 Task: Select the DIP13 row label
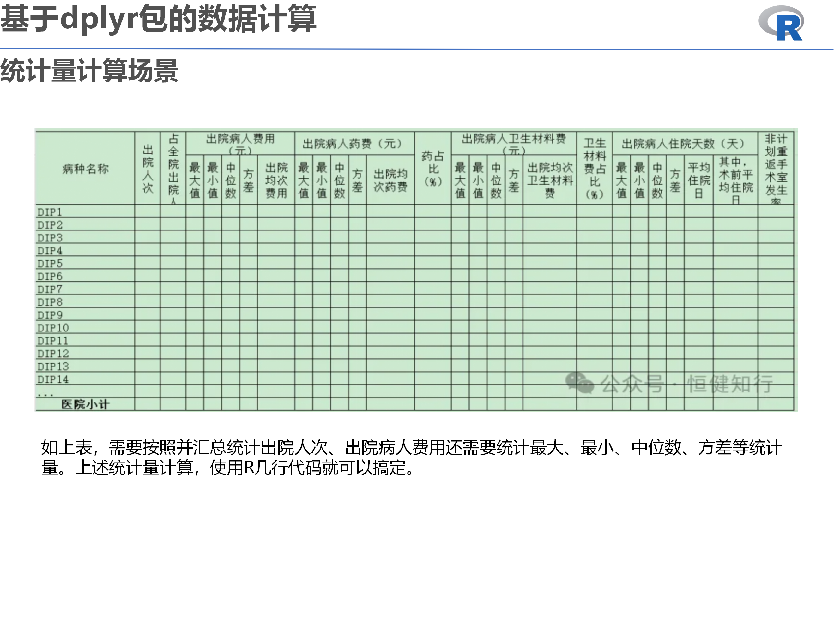click(53, 366)
